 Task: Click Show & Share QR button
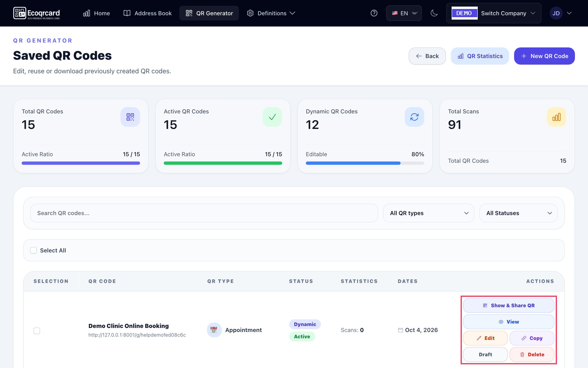point(509,306)
